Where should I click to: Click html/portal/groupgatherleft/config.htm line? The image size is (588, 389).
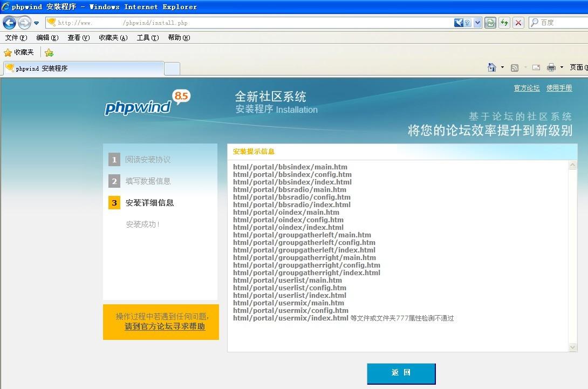pyautogui.click(x=304, y=242)
